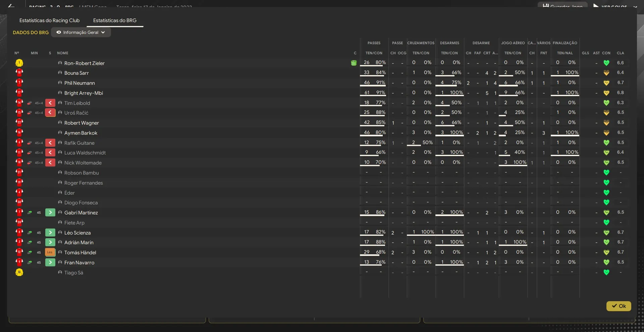Click Éder's red shirt icon
The height and width of the screenshot is (332, 644).
[19, 193]
